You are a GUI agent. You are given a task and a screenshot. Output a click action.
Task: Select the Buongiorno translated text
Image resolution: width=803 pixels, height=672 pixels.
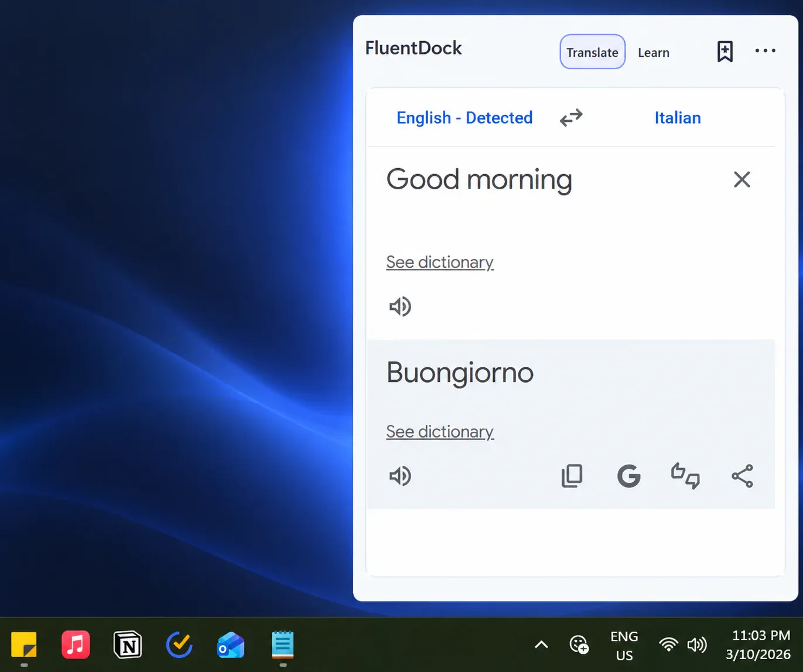click(x=460, y=373)
